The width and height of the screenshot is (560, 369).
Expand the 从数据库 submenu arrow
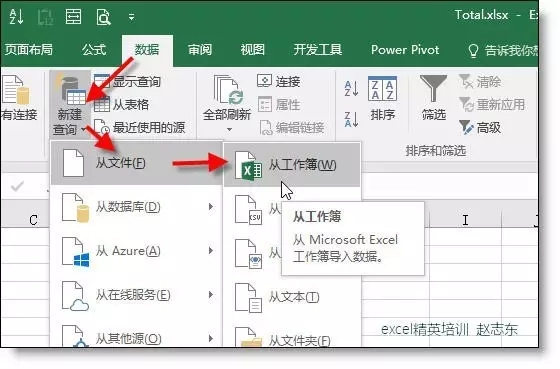pyautogui.click(x=211, y=207)
